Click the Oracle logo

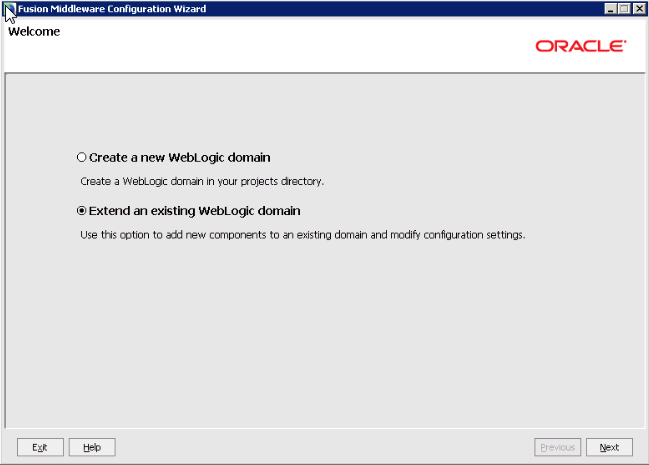pos(581,46)
